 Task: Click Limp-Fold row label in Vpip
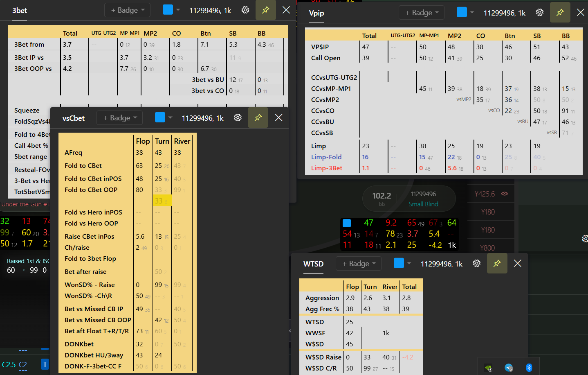coord(326,157)
